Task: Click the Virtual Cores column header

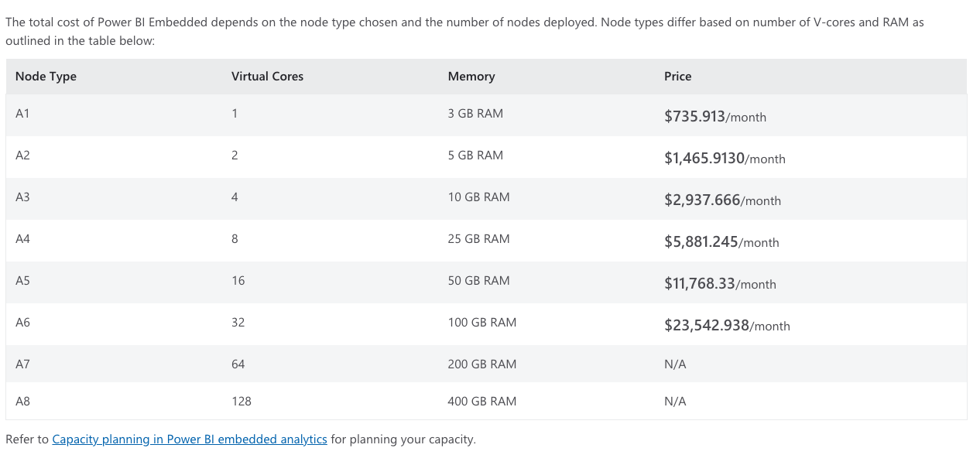Action: coord(267,77)
